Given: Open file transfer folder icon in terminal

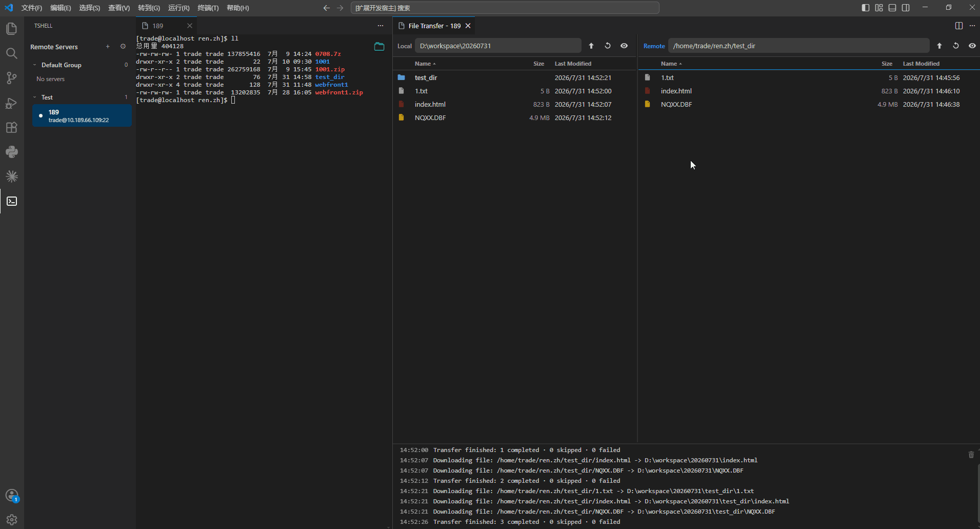Looking at the screenshot, I should (379, 47).
